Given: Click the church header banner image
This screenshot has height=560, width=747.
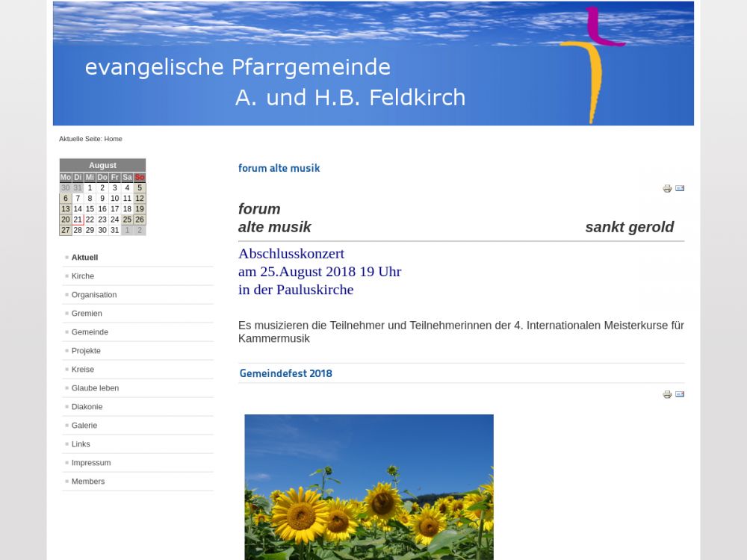Looking at the screenshot, I should coord(373,63).
